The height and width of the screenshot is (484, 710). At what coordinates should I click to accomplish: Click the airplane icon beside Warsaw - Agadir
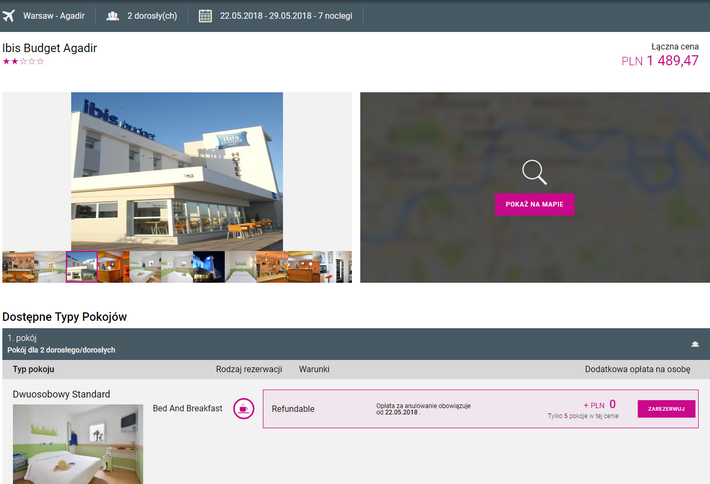11,16
